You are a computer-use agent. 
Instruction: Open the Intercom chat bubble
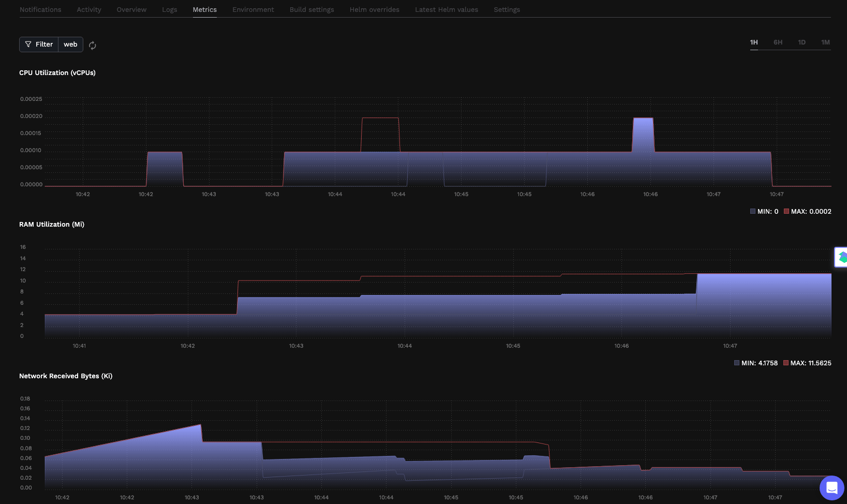pyautogui.click(x=831, y=487)
